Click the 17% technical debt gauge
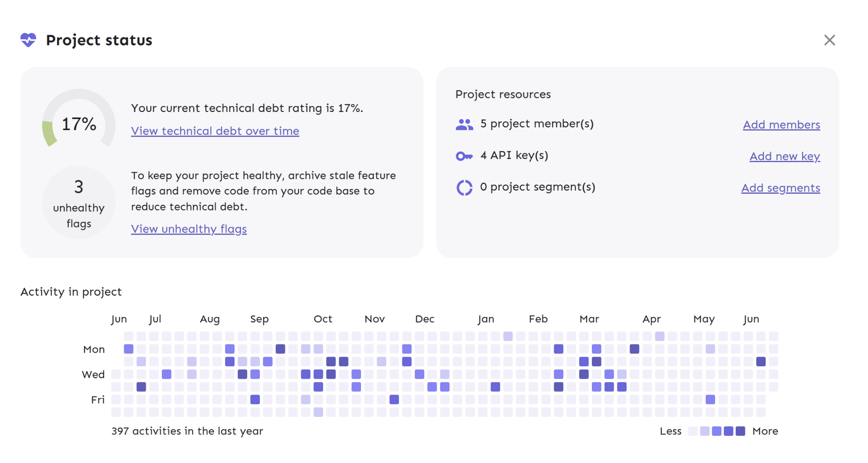This screenshot has height=463, width=868. click(x=78, y=125)
